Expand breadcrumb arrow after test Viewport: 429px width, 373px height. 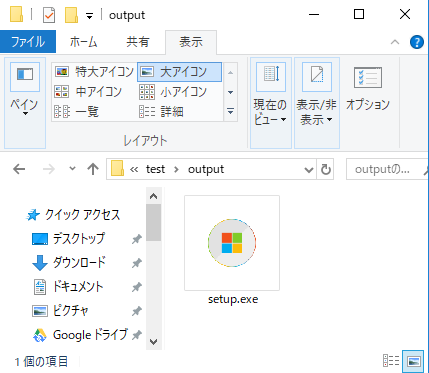(x=176, y=170)
